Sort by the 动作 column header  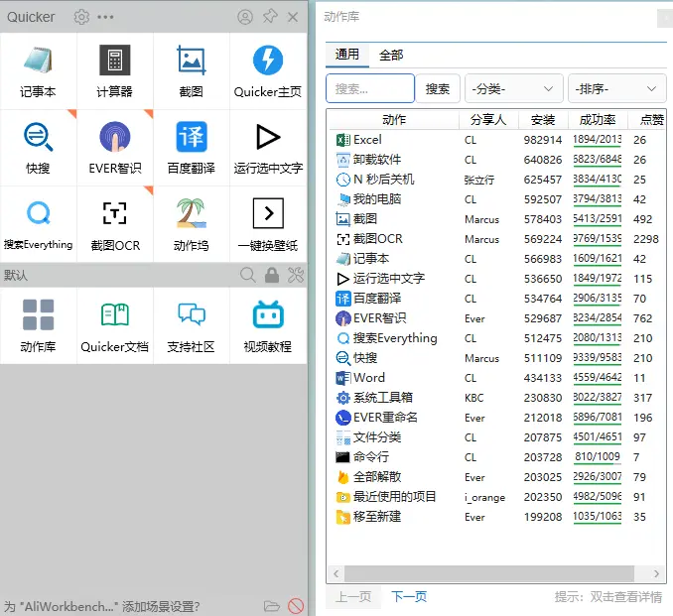[x=394, y=120]
